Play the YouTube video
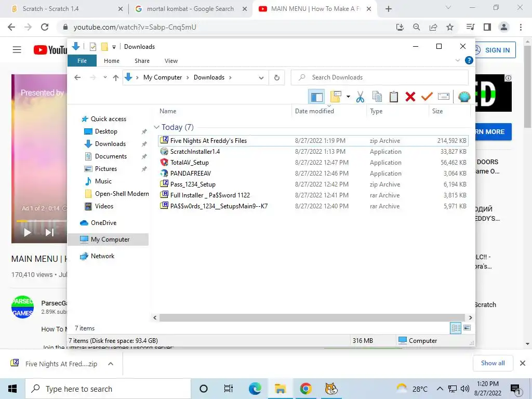The image size is (532, 399). click(x=27, y=232)
